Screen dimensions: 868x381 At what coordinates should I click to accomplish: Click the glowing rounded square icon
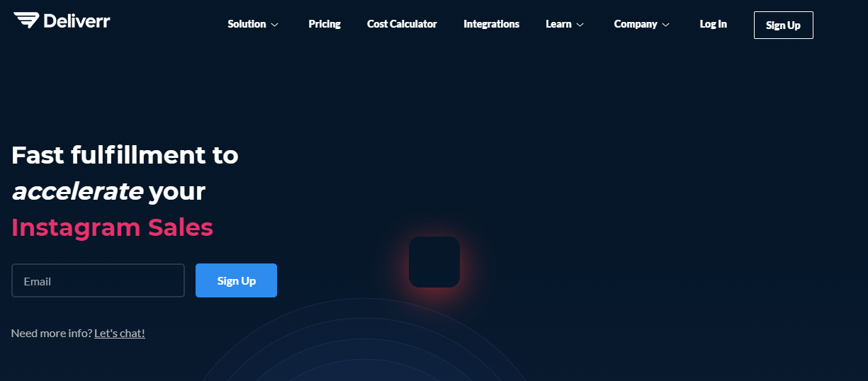434,262
